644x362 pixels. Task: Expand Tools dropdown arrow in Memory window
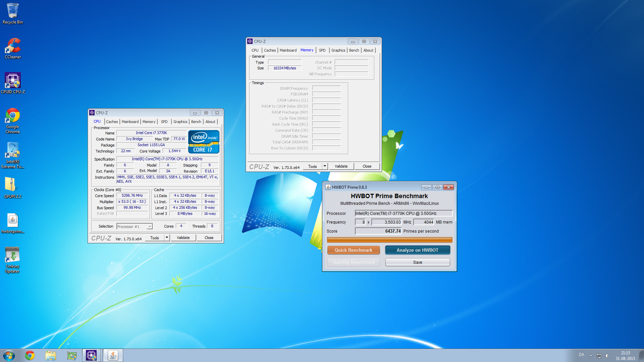[x=325, y=166]
